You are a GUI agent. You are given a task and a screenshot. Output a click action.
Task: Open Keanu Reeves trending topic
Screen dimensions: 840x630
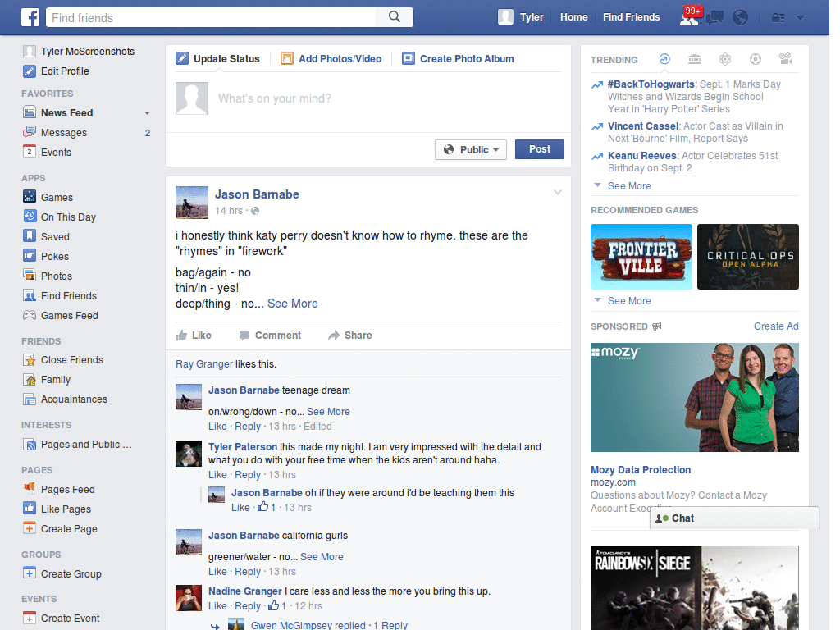[x=641, y=155]
